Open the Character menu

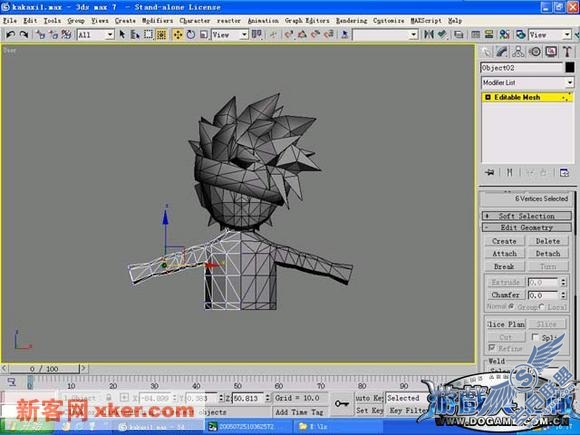click(195, 21)
